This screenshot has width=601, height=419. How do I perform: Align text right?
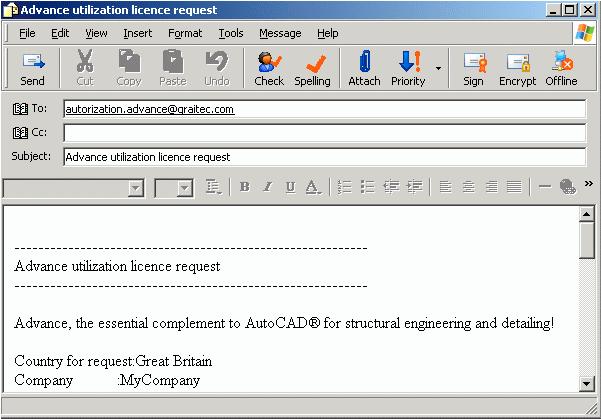point(491,187)
